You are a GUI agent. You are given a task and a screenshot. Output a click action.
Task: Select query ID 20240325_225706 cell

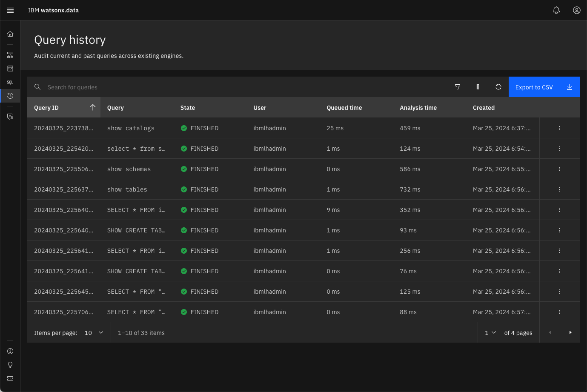[x=63, y=312]
